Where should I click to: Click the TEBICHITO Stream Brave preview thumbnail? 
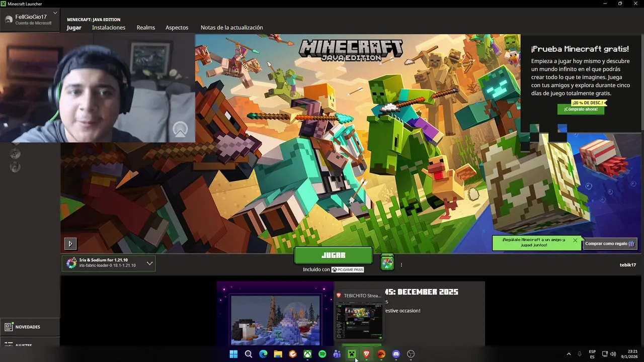click(359, 322)
